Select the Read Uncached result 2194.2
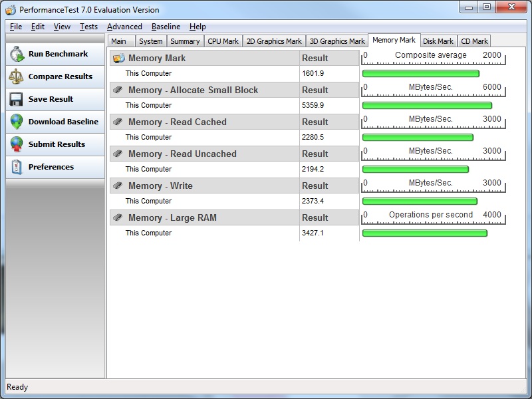Screen dimensions: 532x399 (x=313, y=169)
